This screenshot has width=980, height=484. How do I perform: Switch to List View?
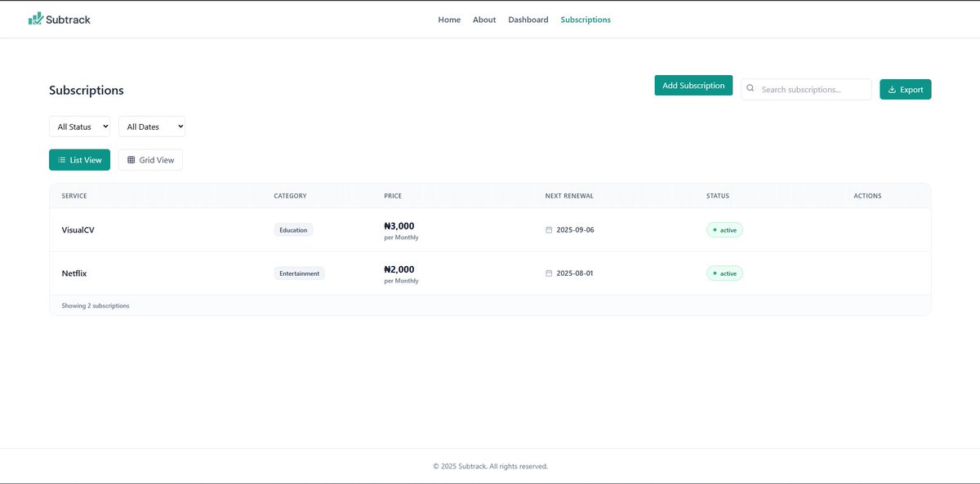coord(79,160)
